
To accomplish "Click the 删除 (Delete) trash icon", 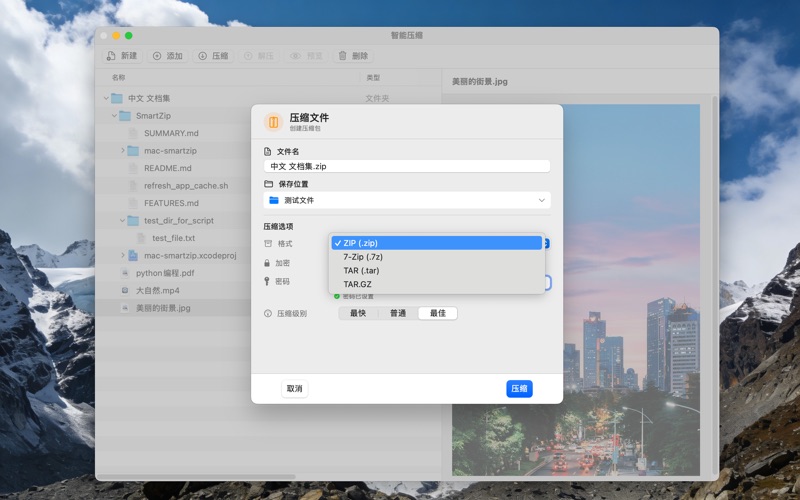I will tap(343, 56).
